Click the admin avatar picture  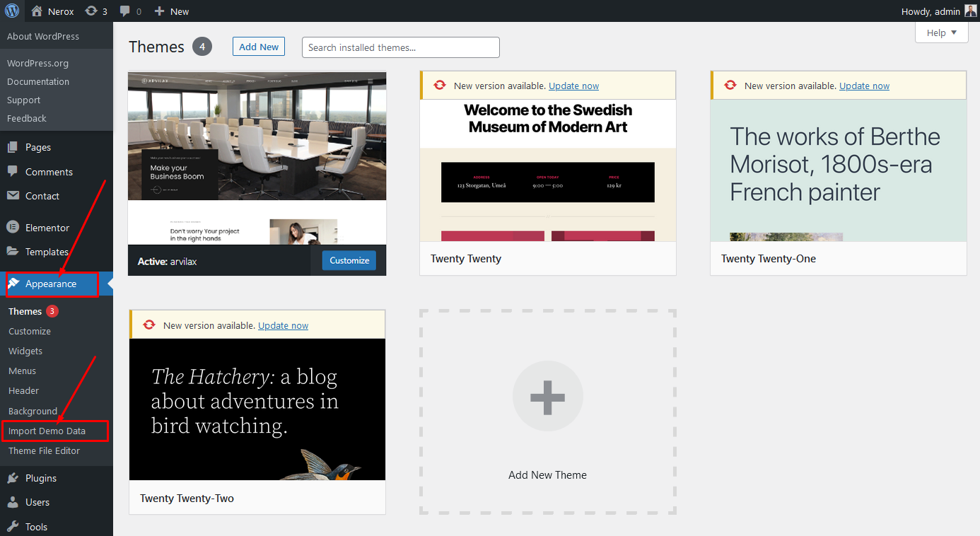click(x=971, y=11)
